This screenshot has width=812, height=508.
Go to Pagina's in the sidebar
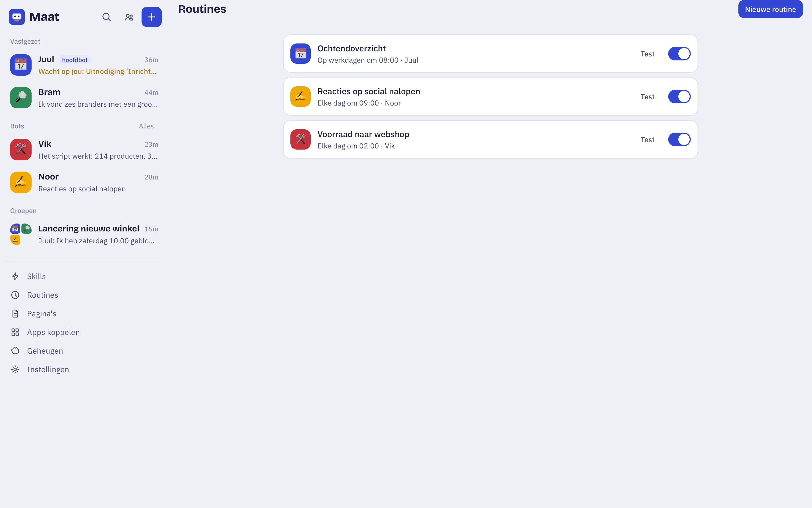[84, 314]
